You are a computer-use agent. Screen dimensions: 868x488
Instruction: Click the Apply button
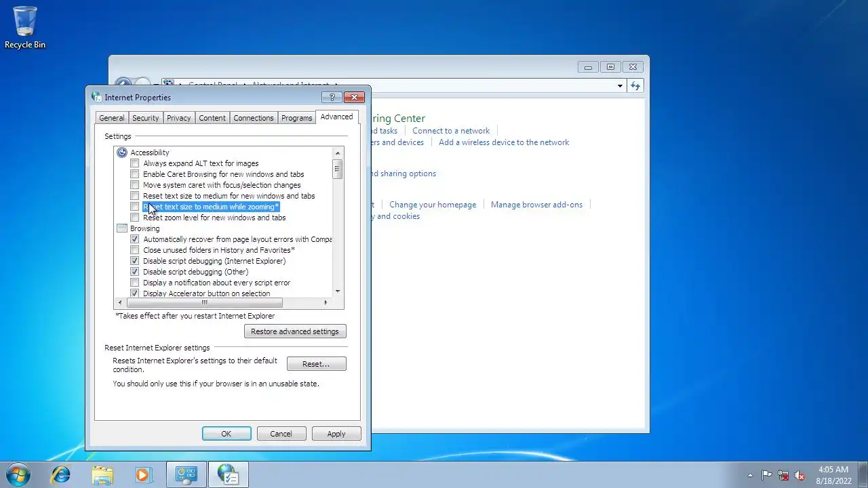(x=336, y=434)
